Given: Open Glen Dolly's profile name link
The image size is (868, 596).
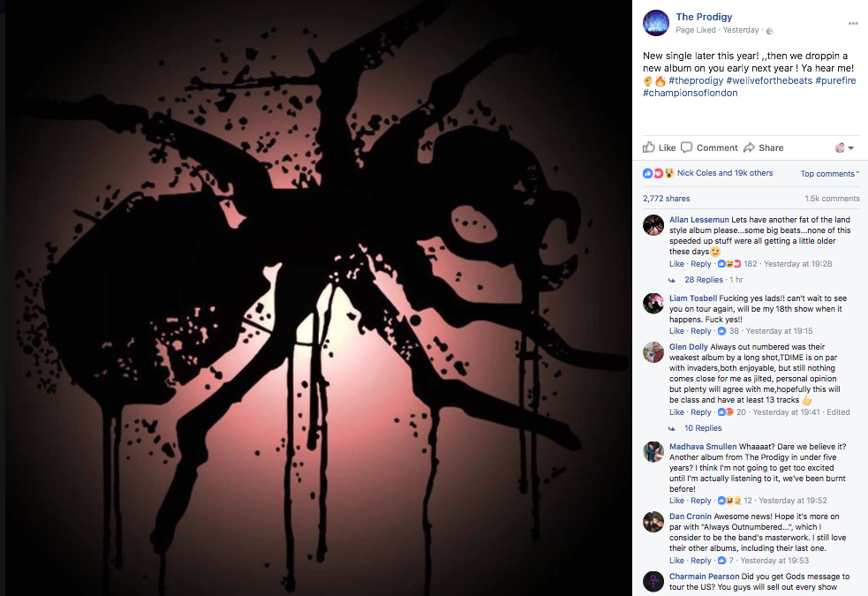Looking at the screenshot, I should point(689,347).
